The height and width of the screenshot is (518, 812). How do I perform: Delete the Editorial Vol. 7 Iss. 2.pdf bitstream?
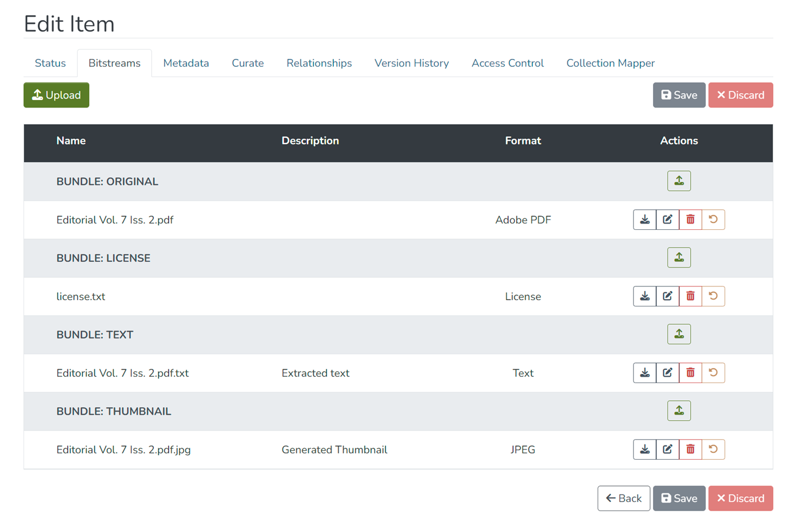coord(690,220)
